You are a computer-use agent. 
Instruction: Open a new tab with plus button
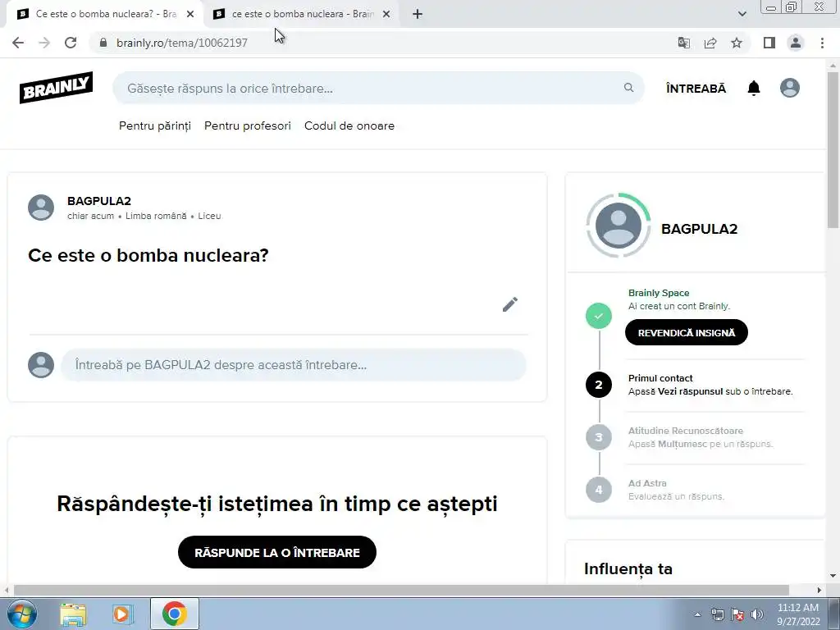pos(418,15)
